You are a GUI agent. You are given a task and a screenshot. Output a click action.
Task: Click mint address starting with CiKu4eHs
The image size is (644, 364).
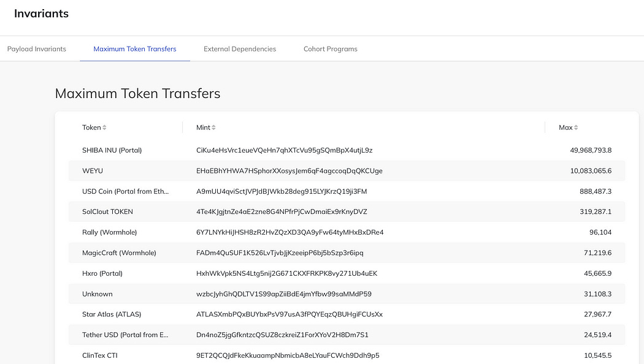284,150
